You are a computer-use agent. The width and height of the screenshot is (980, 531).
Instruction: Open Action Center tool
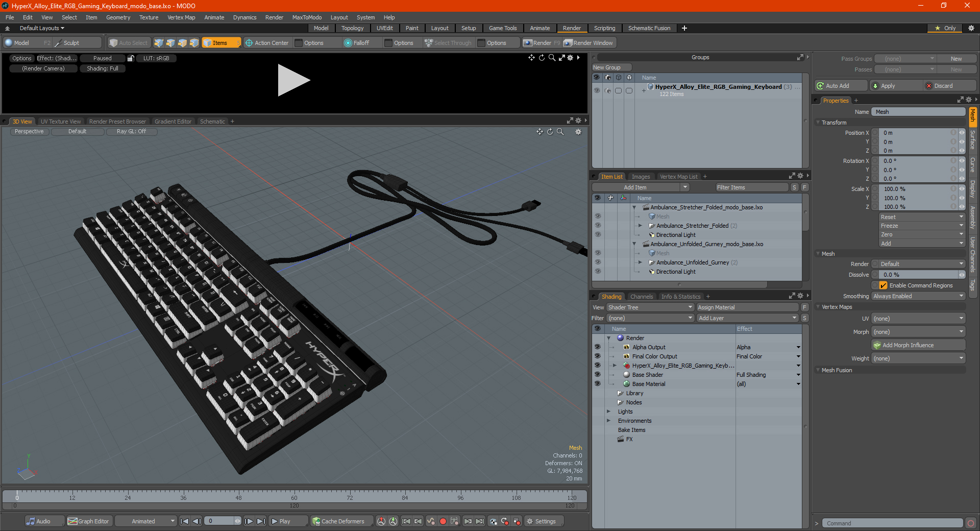[x=267, y=43]
